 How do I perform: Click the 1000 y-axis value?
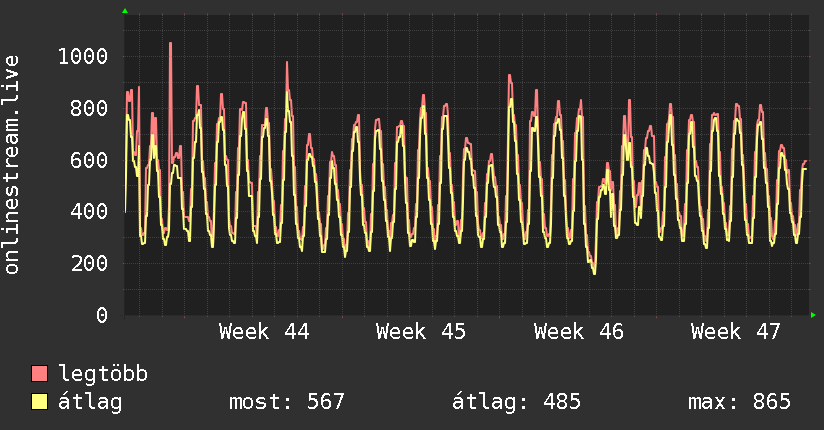(x=83, y=56)
